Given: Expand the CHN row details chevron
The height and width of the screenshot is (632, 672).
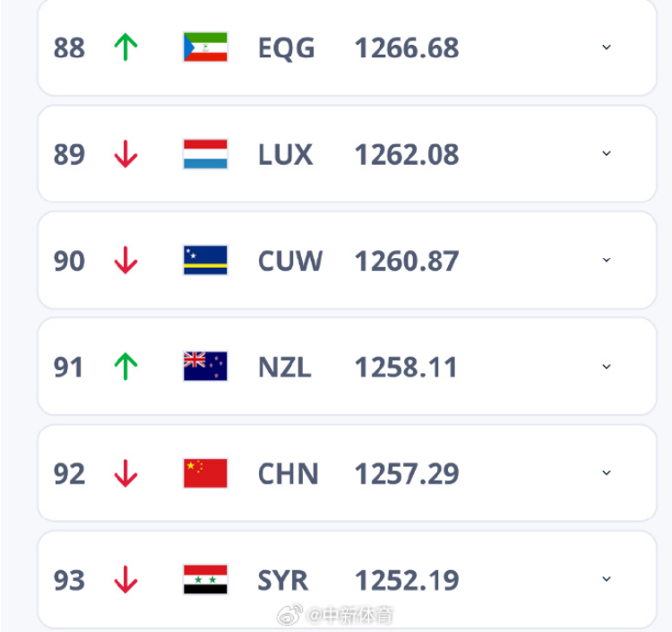Looking at the screenshot, I should (x=607, y=473).
